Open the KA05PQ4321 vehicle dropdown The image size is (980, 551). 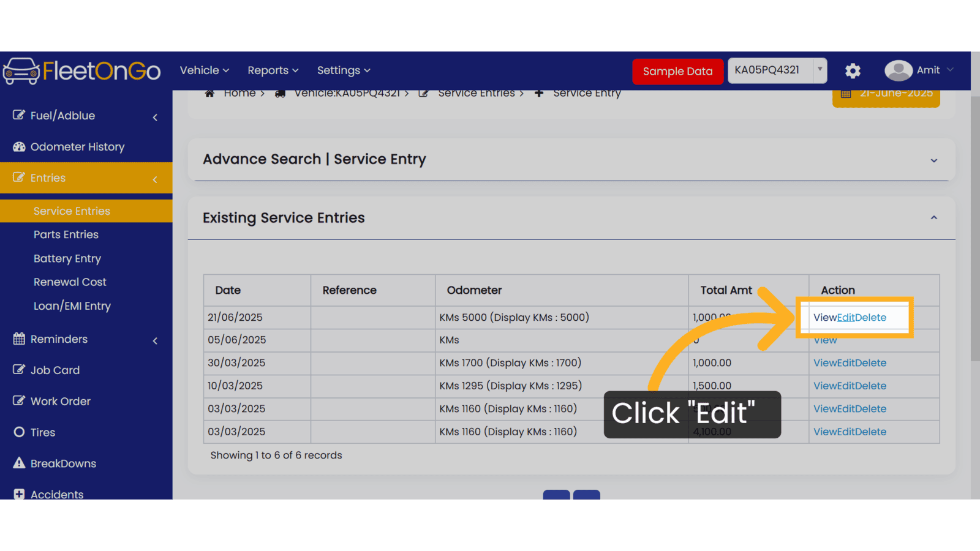(777, 70)
